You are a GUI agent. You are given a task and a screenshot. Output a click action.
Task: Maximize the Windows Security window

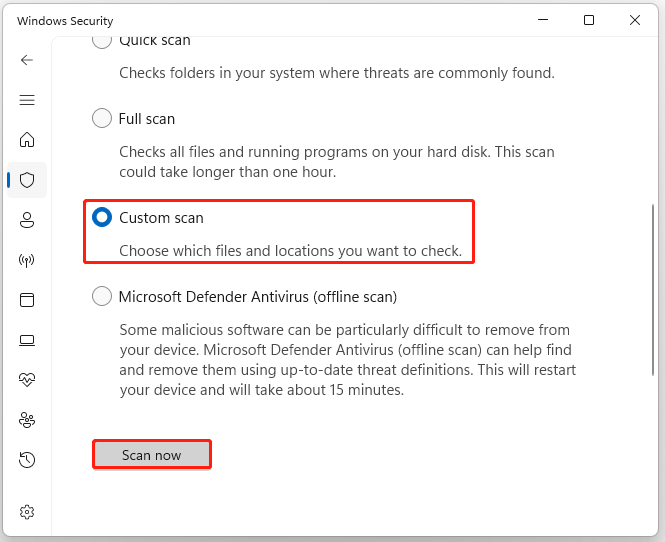(x=589, y=20)
